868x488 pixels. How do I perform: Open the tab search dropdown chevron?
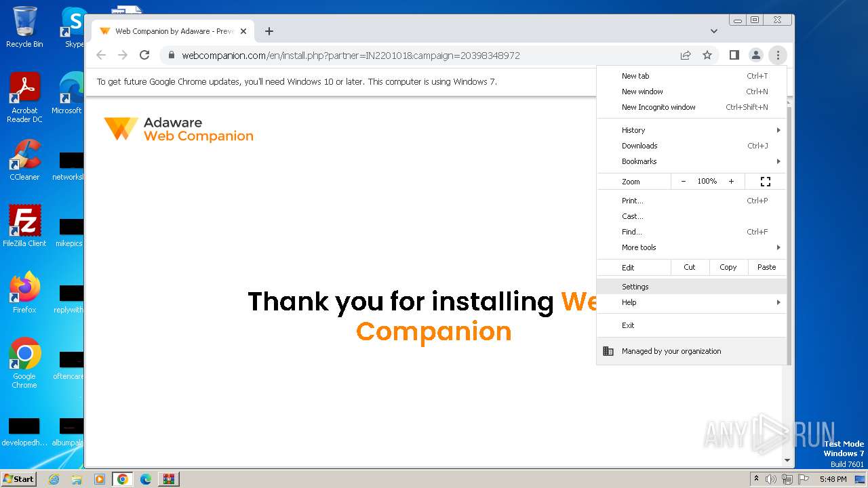pyautogui.click(x=714, y=31)
